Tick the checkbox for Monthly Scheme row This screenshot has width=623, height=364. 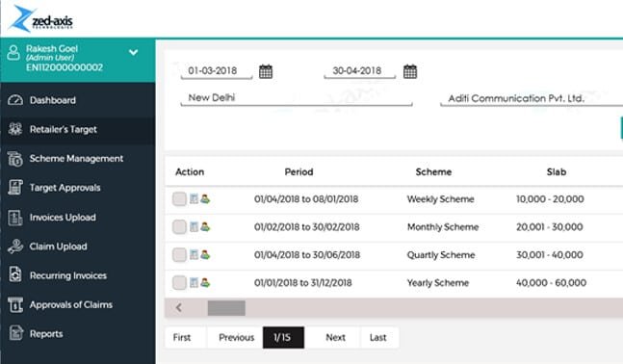(x=179, y=227)
